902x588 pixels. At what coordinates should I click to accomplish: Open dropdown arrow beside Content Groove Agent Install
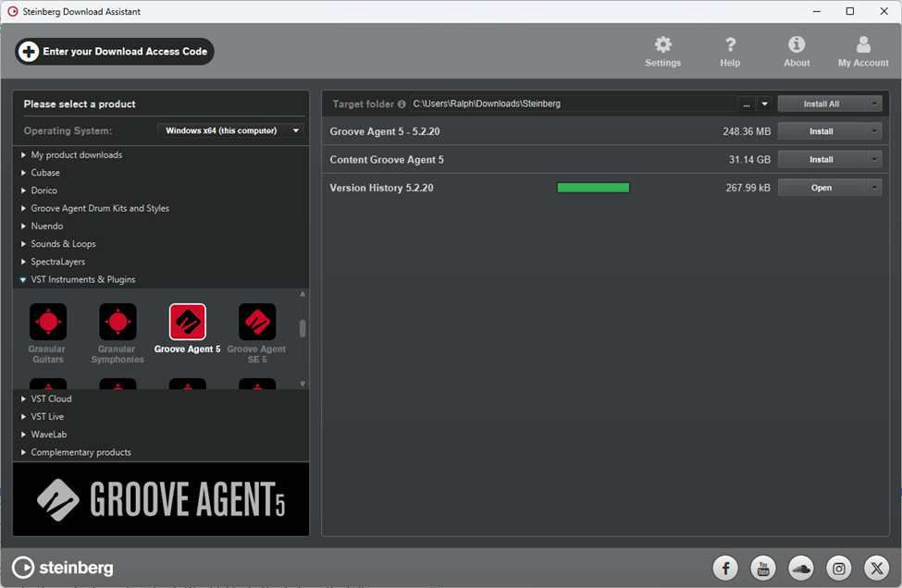pyautogui.click(x=874, y=159)
